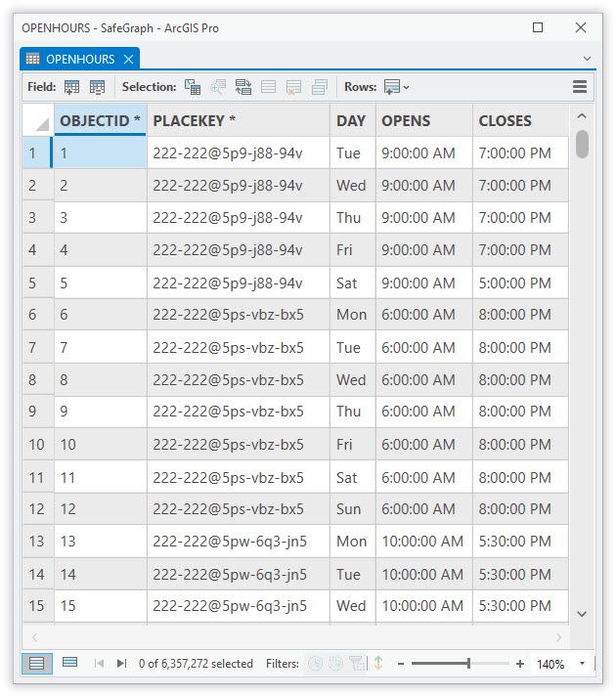Toggle the time filter icon
The width and height of the screenshot is (616, 697).
click(x=316, y=664)
